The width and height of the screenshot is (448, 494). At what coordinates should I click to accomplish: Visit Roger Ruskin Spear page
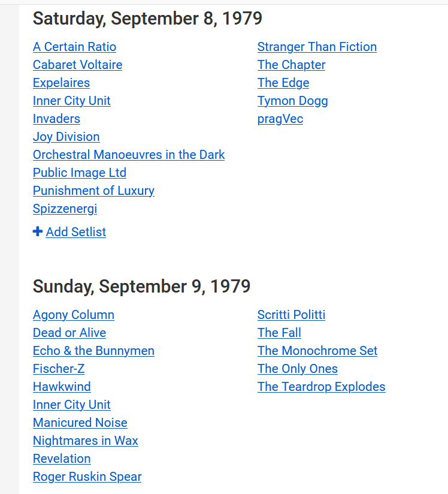coord(87,477)
